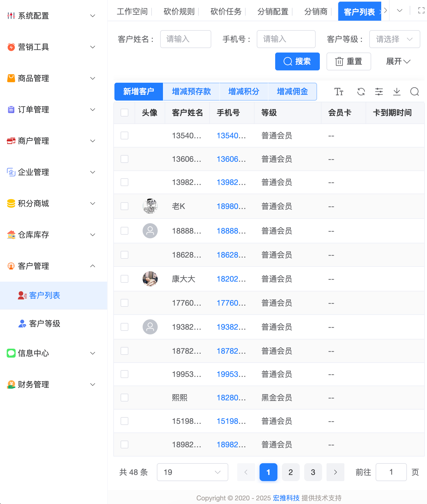Open the page size dropdown showing 19
Screen dimensions: 427x504
tap(193, 472)
